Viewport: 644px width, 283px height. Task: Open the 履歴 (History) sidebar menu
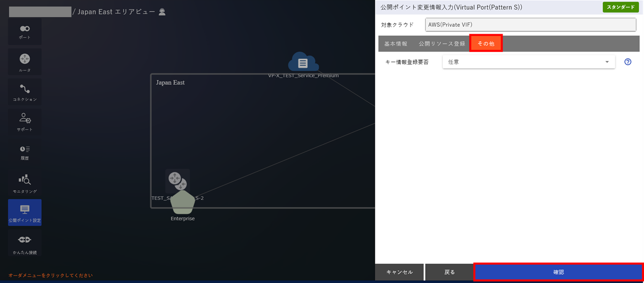click(x=25, y=153)
